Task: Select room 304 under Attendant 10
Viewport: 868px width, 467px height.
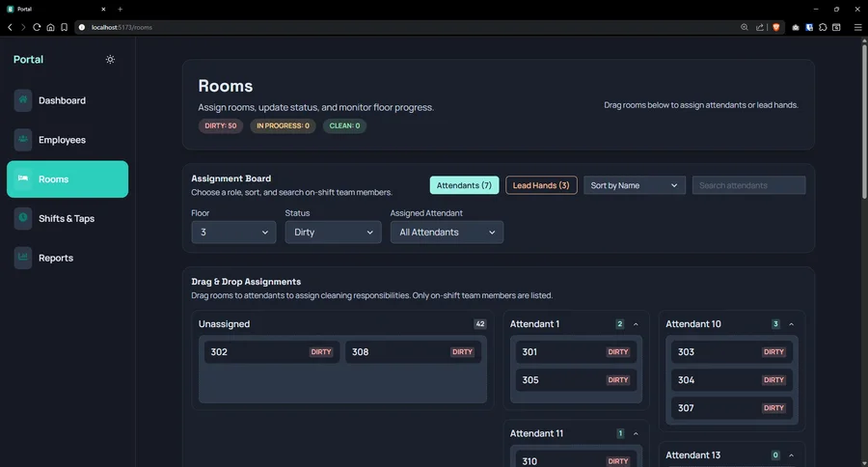Action: 732,380
